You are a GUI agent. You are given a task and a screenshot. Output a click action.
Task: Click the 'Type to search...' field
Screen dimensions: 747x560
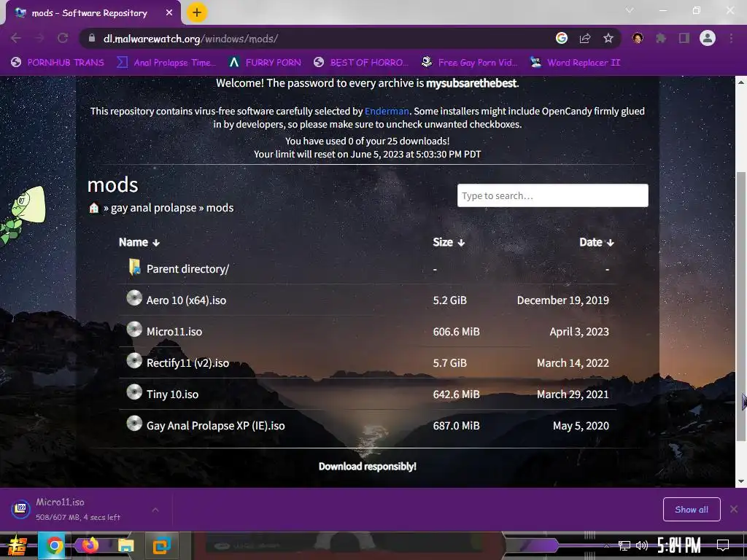(553, 195)
